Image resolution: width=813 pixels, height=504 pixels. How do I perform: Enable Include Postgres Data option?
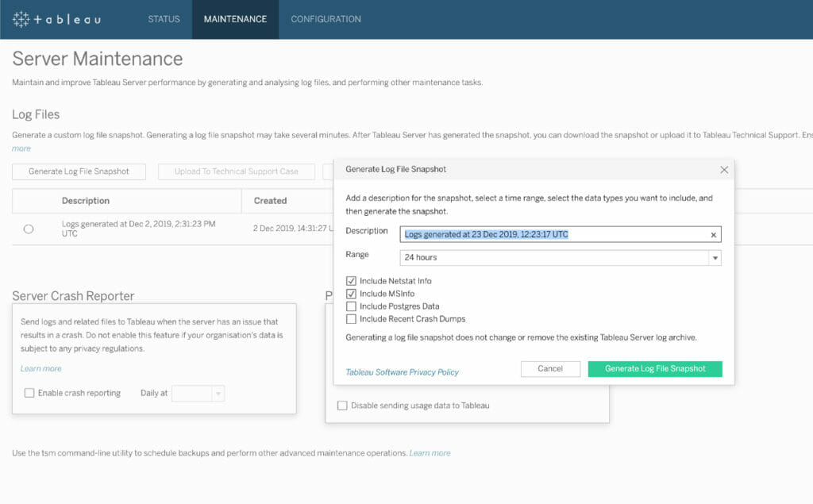pyautogui.click(x=351, y=306)
